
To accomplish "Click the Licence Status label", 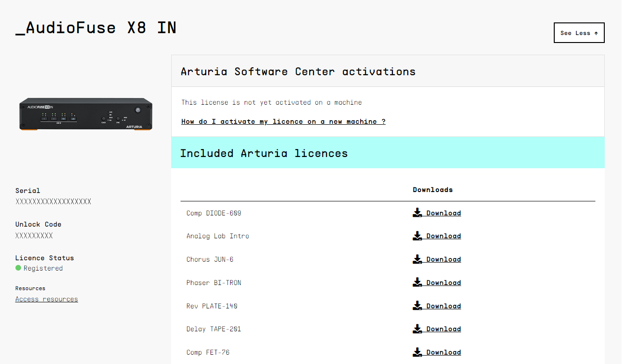I will pyautogui.click(x=44, y=258).
